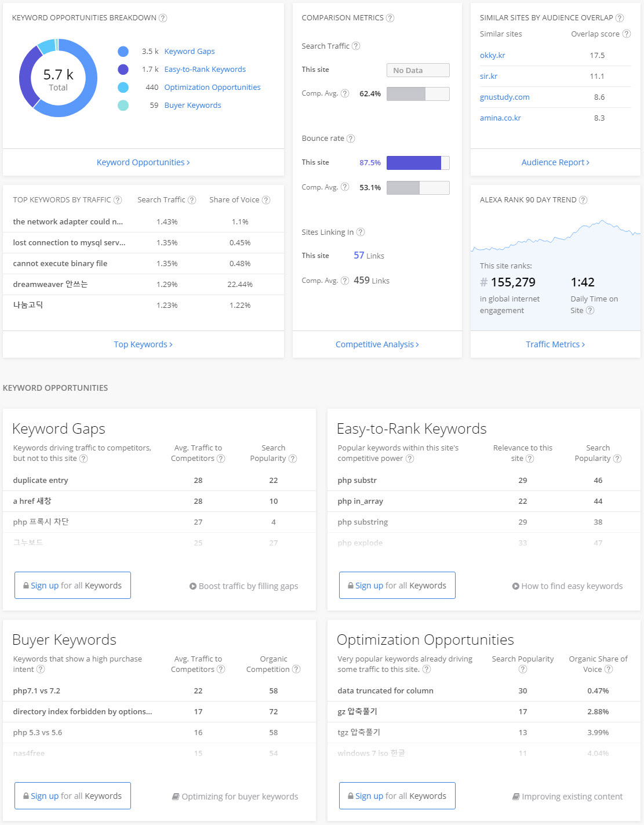Click help icon next to Alexa Rank 90 Day Trend
644x825 pixels.
tap(583, 200)
